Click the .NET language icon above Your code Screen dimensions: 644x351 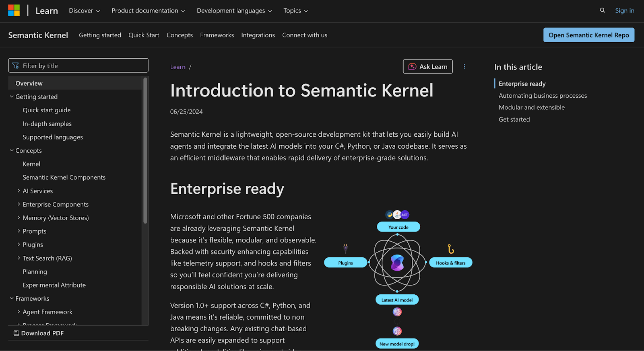[405, 215]
